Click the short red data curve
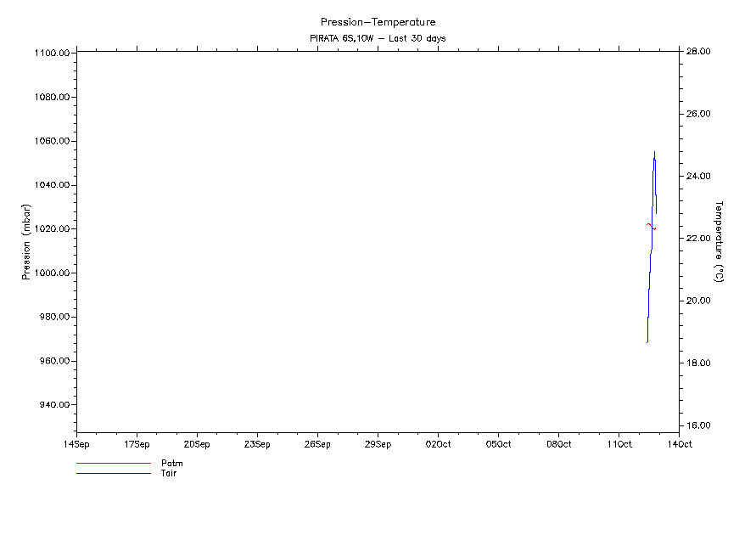Viewport: 756px width, 535px height. [x=651, y=226]
